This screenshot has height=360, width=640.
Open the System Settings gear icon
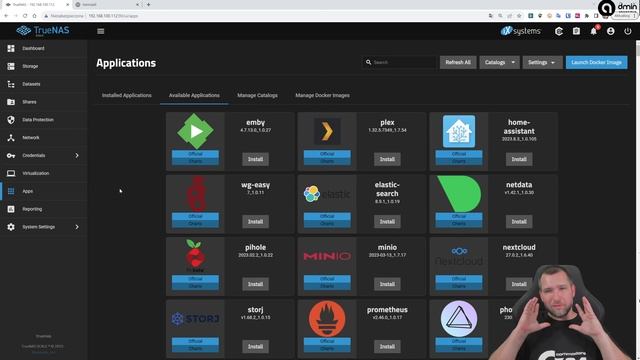pos(11,227)
